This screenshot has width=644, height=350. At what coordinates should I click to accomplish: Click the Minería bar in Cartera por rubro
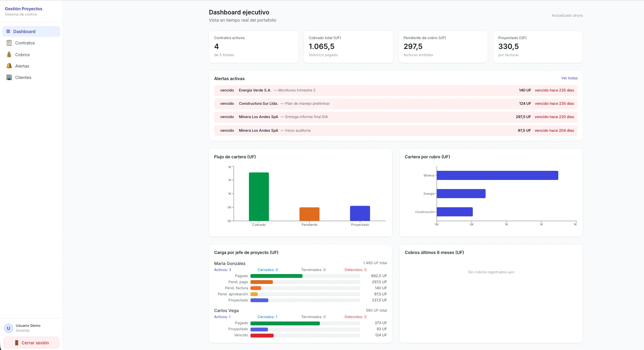click(x=498, y=175)
